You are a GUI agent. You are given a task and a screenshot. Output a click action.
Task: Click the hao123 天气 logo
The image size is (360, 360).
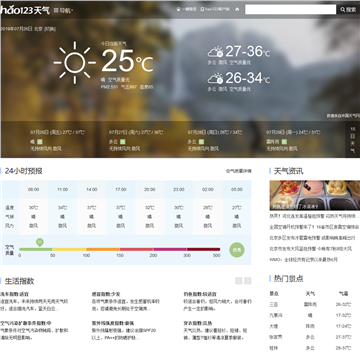click(x=25, y=10)
